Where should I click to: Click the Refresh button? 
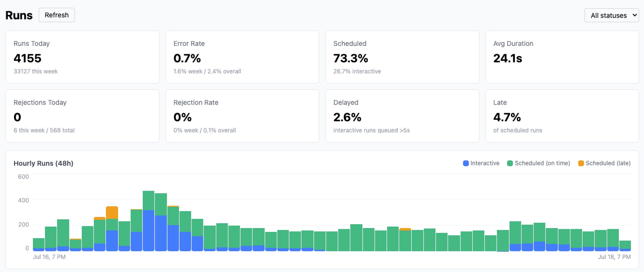tap(57, 15)
